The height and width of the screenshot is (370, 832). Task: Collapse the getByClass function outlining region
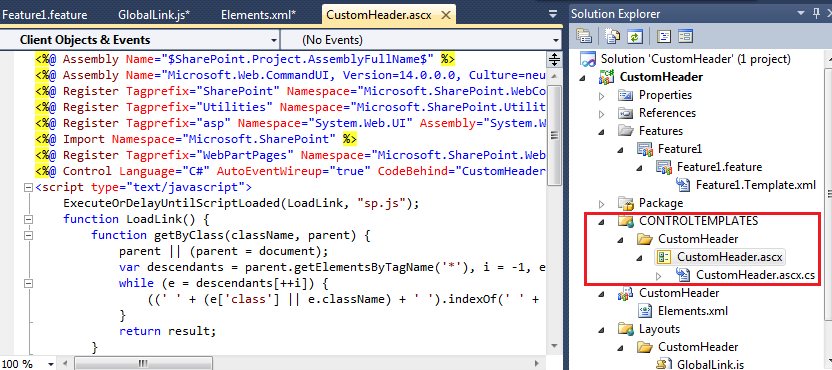pos(29,235)
